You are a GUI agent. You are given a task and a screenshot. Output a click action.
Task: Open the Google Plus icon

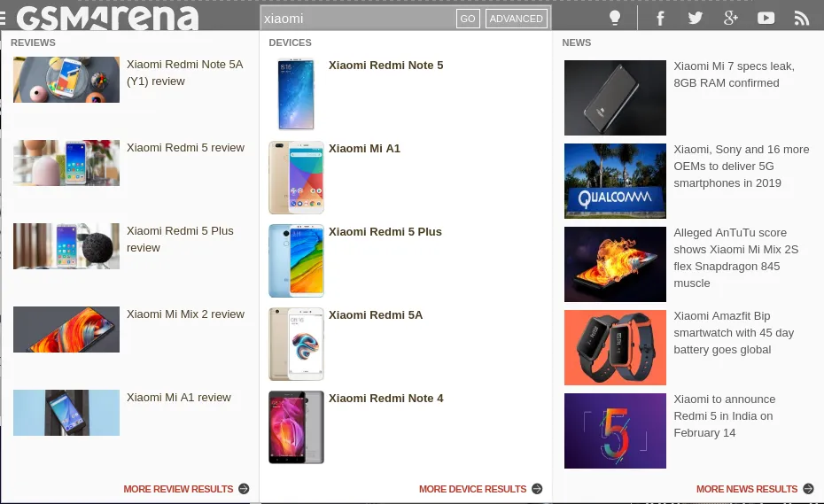coord(730,19)
